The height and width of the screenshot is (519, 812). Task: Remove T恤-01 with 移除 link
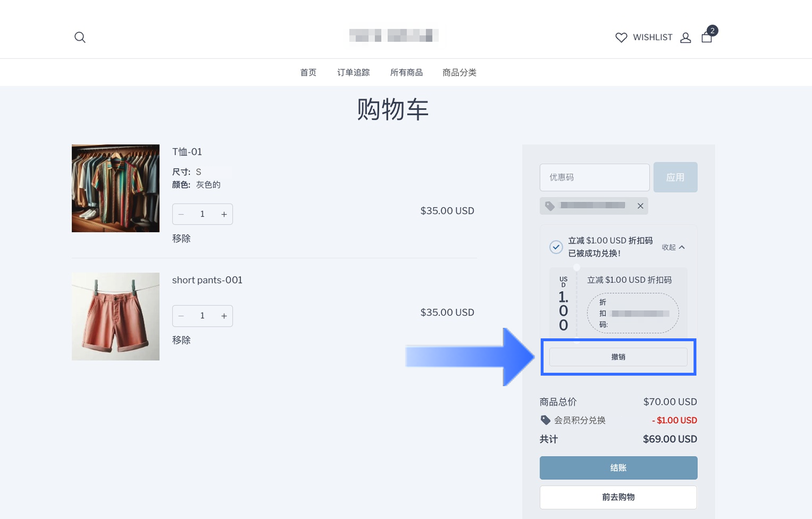182,238
